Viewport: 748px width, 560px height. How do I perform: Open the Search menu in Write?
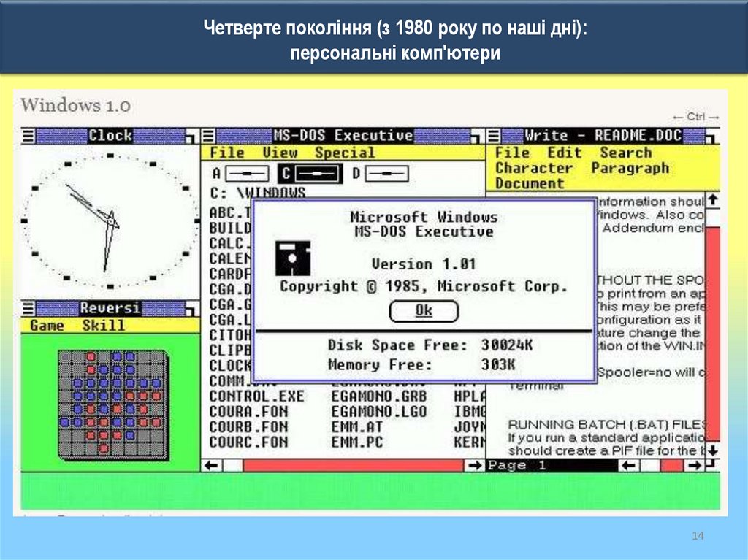[625, 153]
